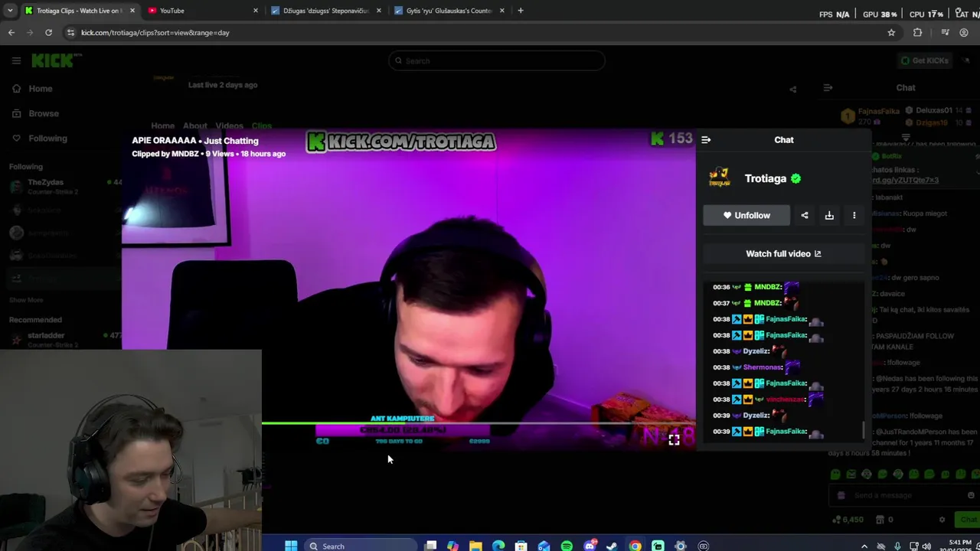The width and height of the screenshot is (980, 551).
Task: Open the browser tab search dropdown
Action: coord(10,11)
